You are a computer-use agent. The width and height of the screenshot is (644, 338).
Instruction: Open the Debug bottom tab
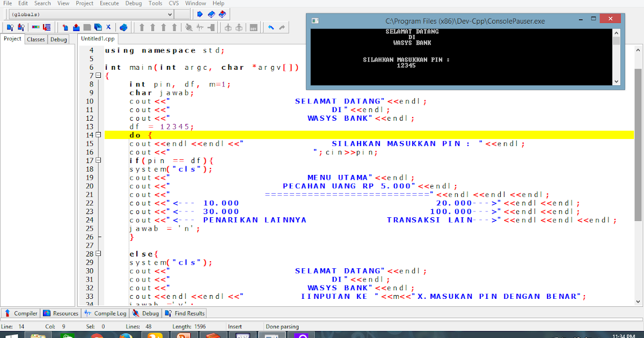click(146, 313)
